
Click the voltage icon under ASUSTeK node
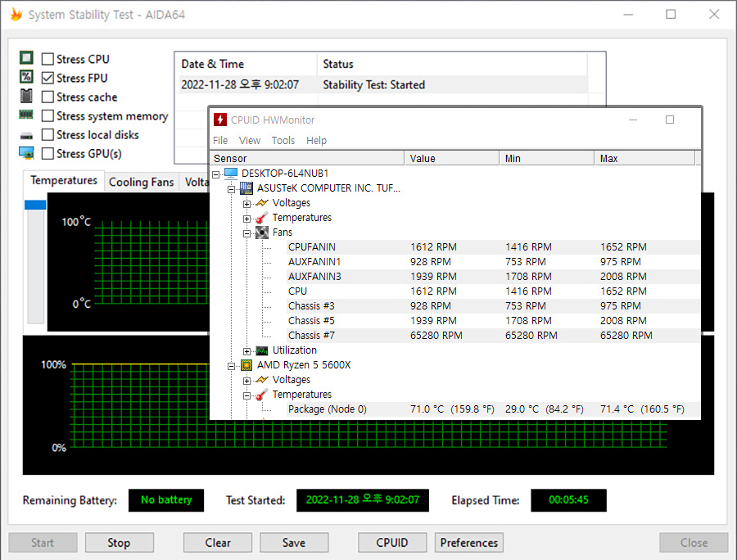click(262, 203)
